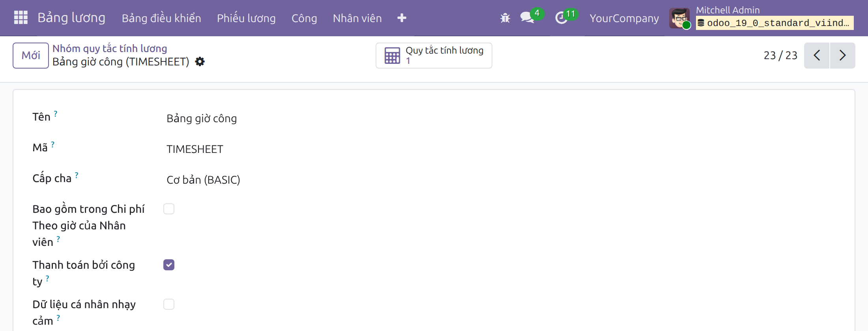Click the plus icon in top menu

pyautogui.click(x=402, y=18)
